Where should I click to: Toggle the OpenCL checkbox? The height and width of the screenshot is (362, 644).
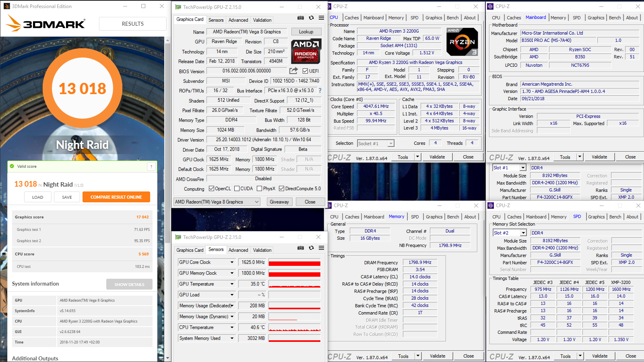coord(211,189)
